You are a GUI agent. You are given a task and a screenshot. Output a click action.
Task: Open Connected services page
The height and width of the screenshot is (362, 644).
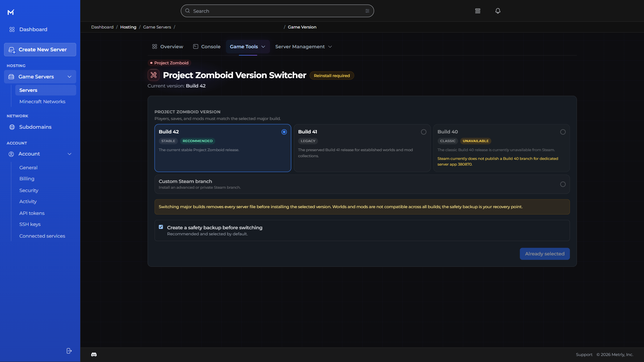tap(42, 236)
